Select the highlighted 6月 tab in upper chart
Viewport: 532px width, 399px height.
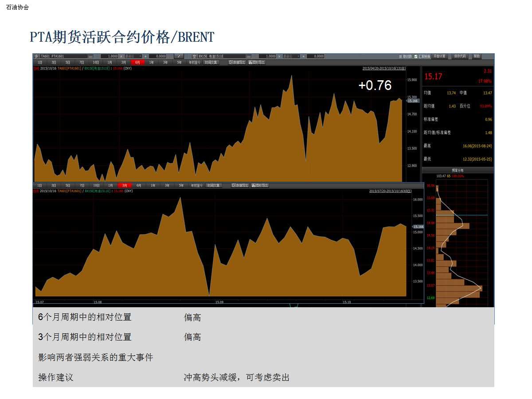point(137,63)
